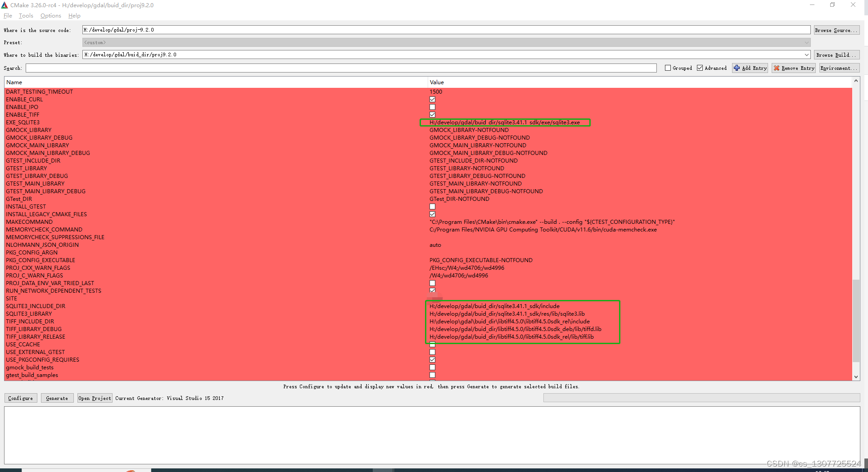Click the vertical scrollbar thumb of the cache list
Screen dimensions: 868x472
[x=856, y=321]
